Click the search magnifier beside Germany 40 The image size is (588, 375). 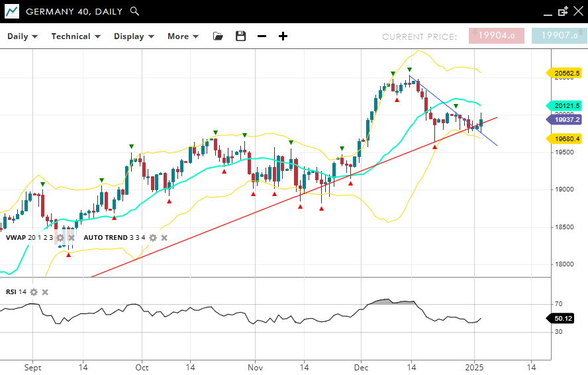click(134, 11)
